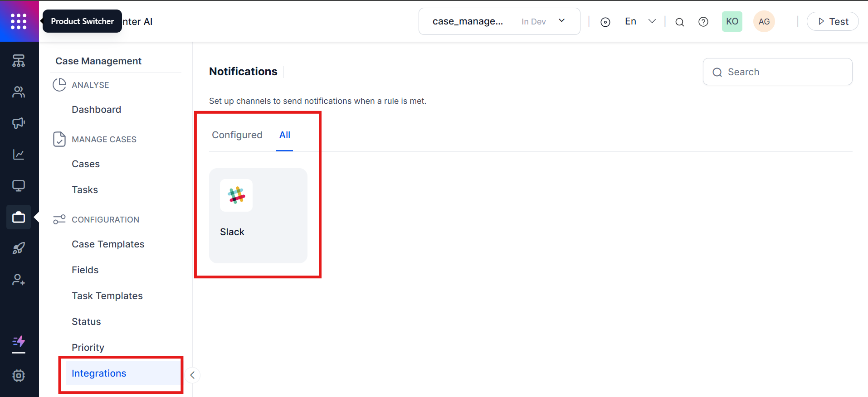Viewport: 868px width, 397px height.
Task: Click the search magnifier icon in header
Action: [x=679, y=22]
